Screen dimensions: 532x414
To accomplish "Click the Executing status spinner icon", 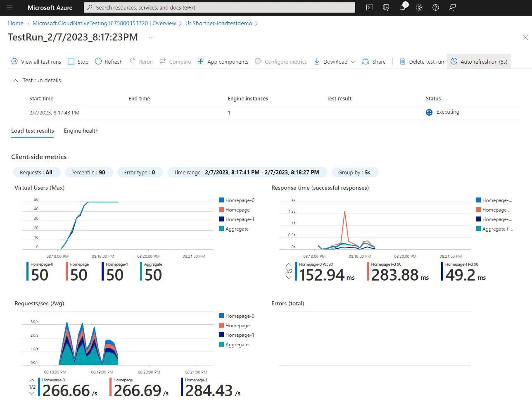I will coord(429,112).
